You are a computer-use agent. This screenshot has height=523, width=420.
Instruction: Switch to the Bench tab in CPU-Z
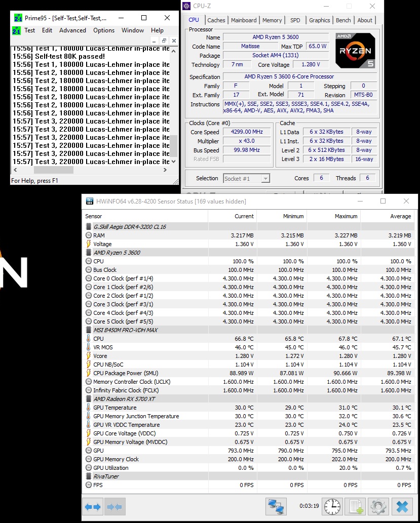click(x=343, y=20)
